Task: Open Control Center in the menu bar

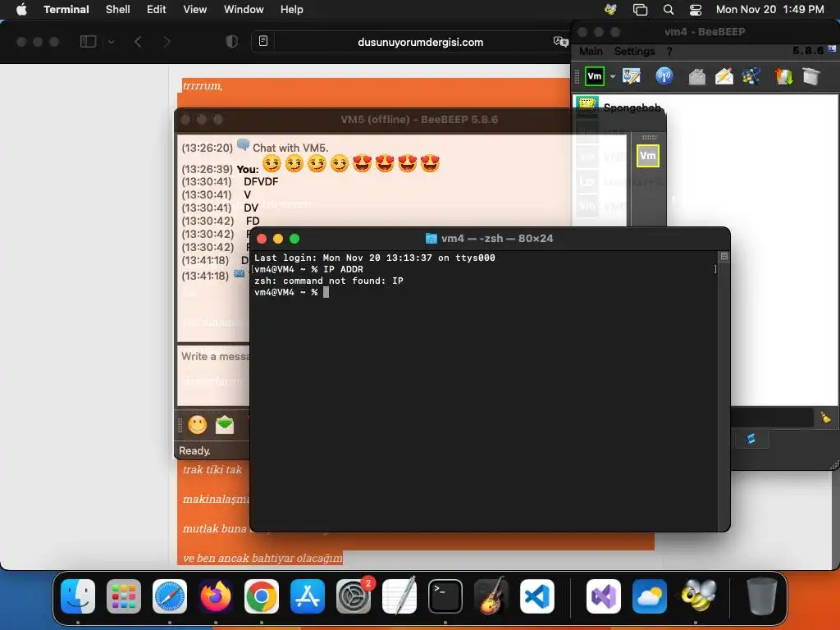Action: pyautogui.click(x=696, y=10)
